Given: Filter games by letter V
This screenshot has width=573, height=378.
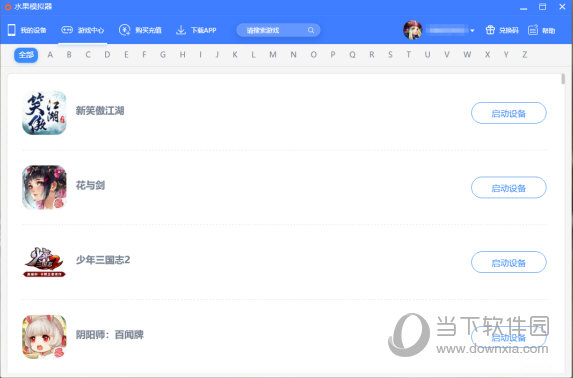Looking at the screenshot, I should point(447,55).
